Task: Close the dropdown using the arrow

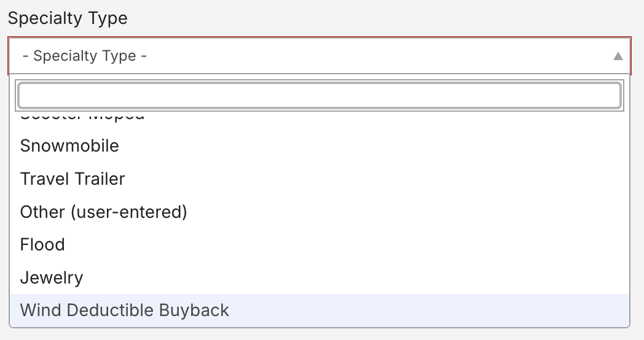Action: (x=618, y=56)
